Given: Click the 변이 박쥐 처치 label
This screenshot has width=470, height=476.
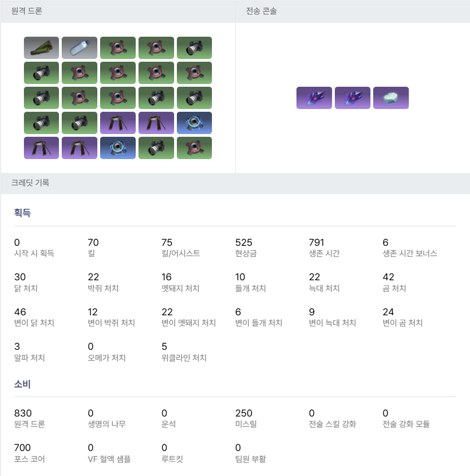Looking at the screenshot, I should 111,323.
